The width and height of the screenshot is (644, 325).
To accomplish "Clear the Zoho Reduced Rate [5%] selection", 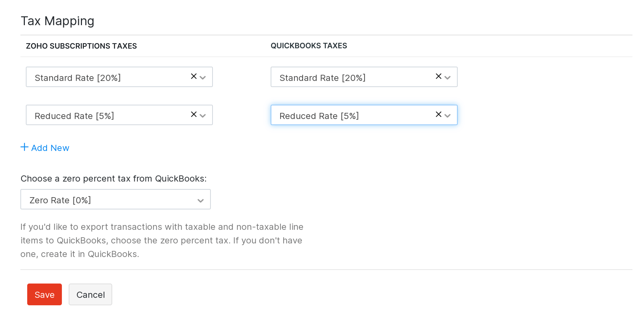I will click(x=193, y=114).
